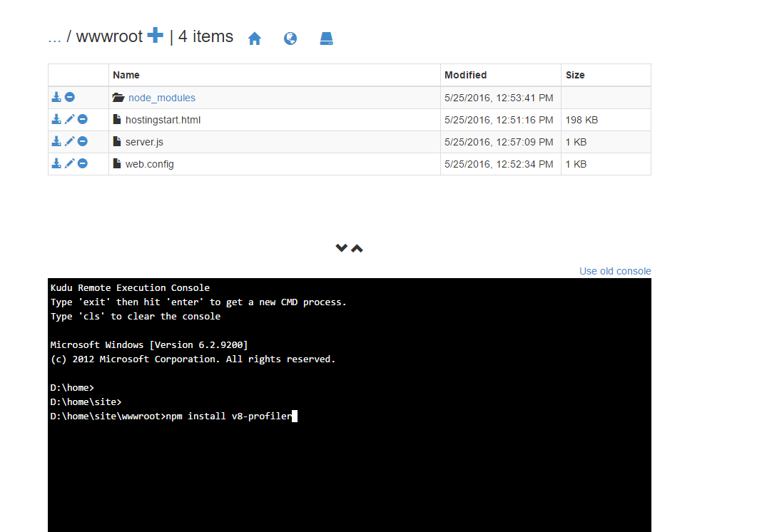Image resolution: width=767 pixels, height=532 pixels.
Task: Select the web.config file name
Action: click(x=150, y=164)
